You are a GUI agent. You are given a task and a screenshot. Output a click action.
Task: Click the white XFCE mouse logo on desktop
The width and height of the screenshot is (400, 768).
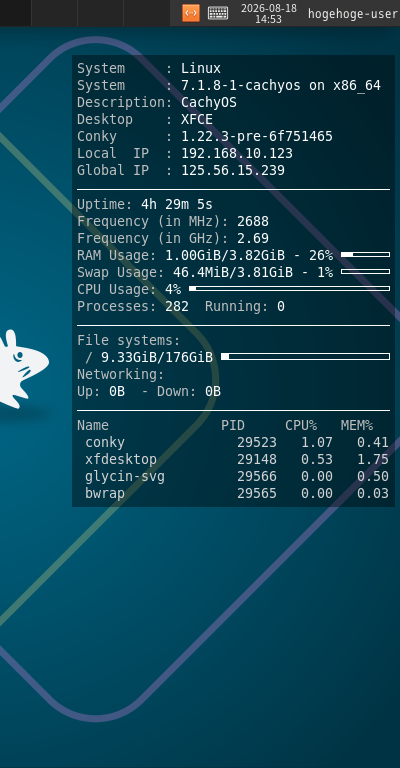click(23, 369)
